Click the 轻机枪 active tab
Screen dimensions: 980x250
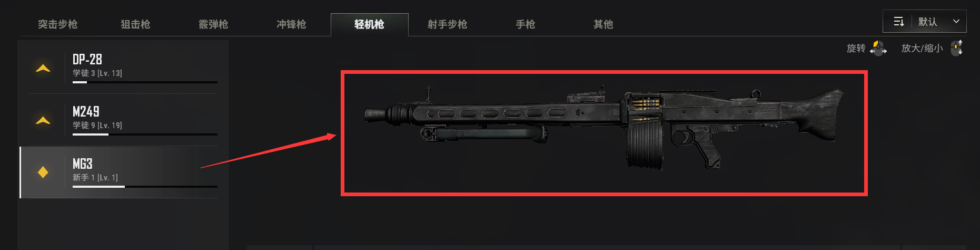pyautogui.click(x=370, y=24)
